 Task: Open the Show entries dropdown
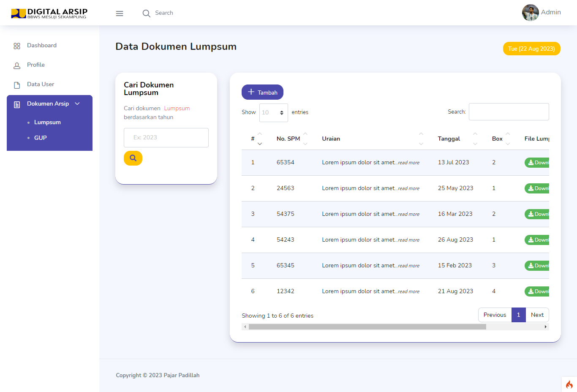coord(273,112)
